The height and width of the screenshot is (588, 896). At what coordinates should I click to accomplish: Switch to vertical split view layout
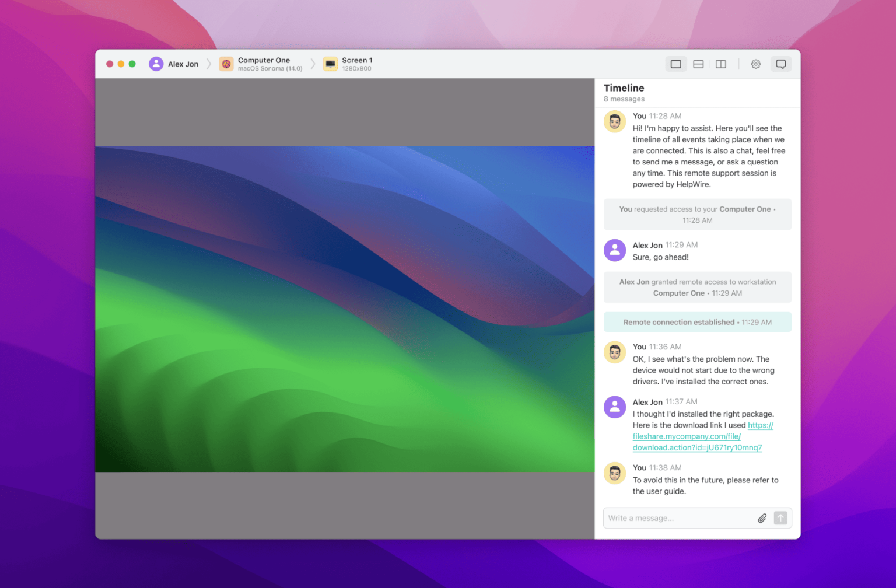[720, 64]
